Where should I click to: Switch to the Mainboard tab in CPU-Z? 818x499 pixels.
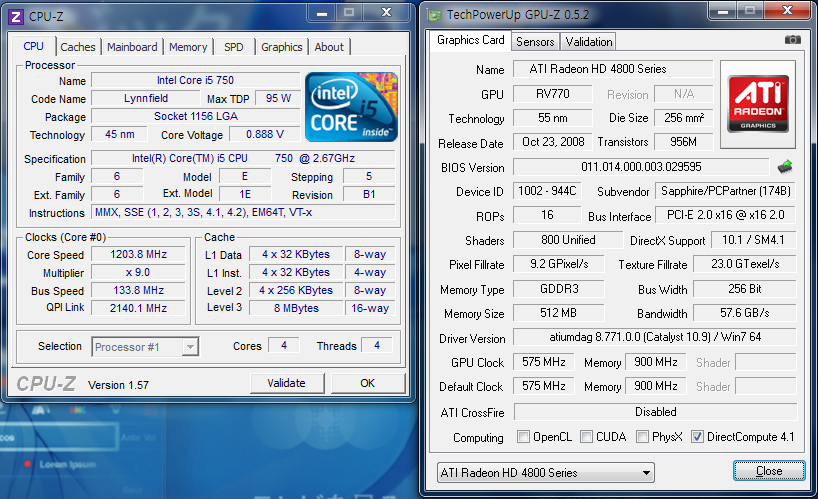pos(132,47)
